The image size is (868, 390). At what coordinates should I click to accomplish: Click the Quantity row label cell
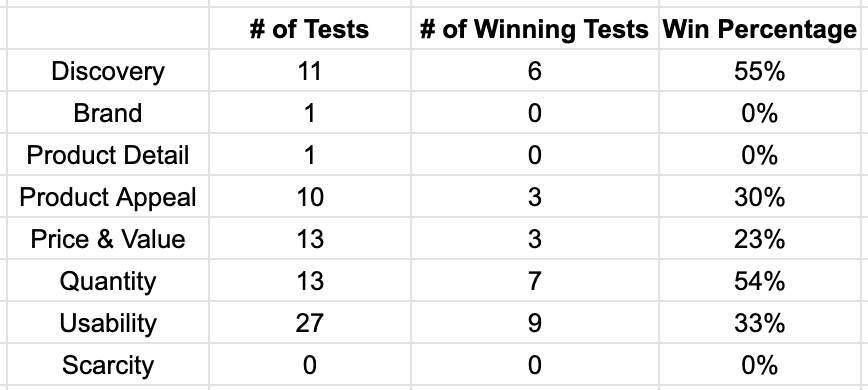[x=108, y=281]
